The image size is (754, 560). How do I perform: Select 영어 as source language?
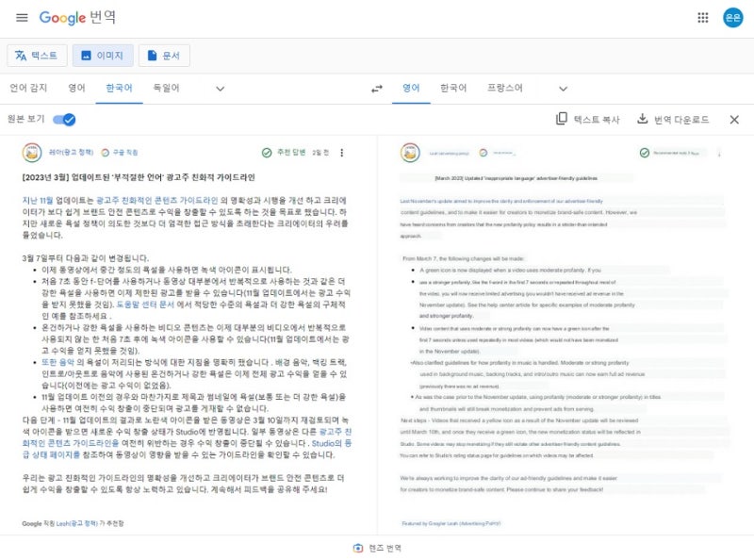click(x=76, y=88)
